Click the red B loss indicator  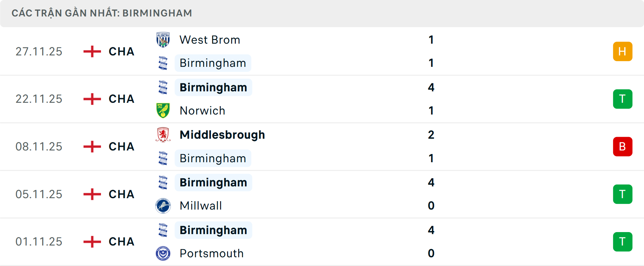623,146
